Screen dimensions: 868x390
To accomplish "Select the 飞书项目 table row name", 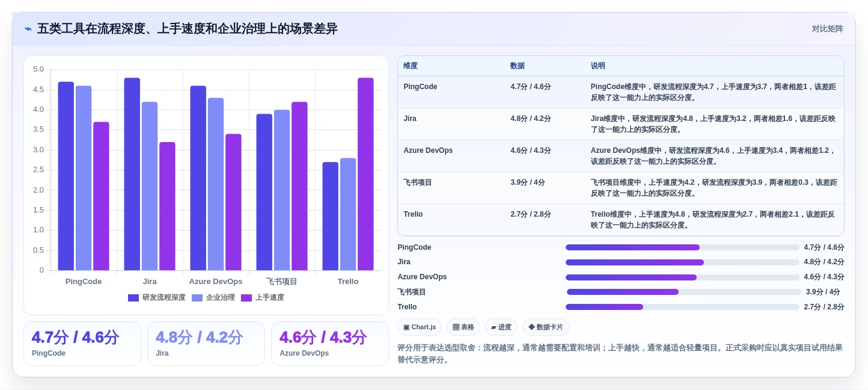I will click(418, 182).
